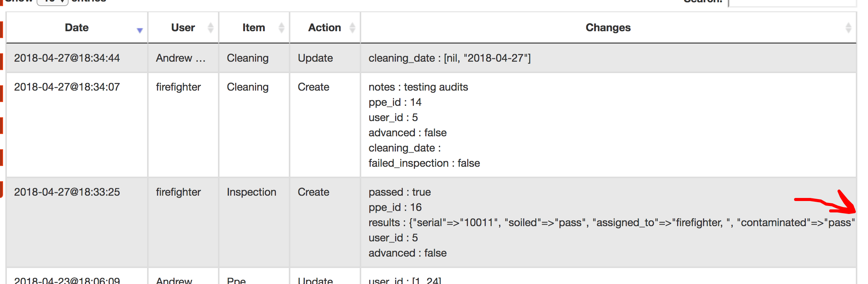Sort by the User column header
The width and height of the screenshot is (868, 284).
(x=183, y=27)
